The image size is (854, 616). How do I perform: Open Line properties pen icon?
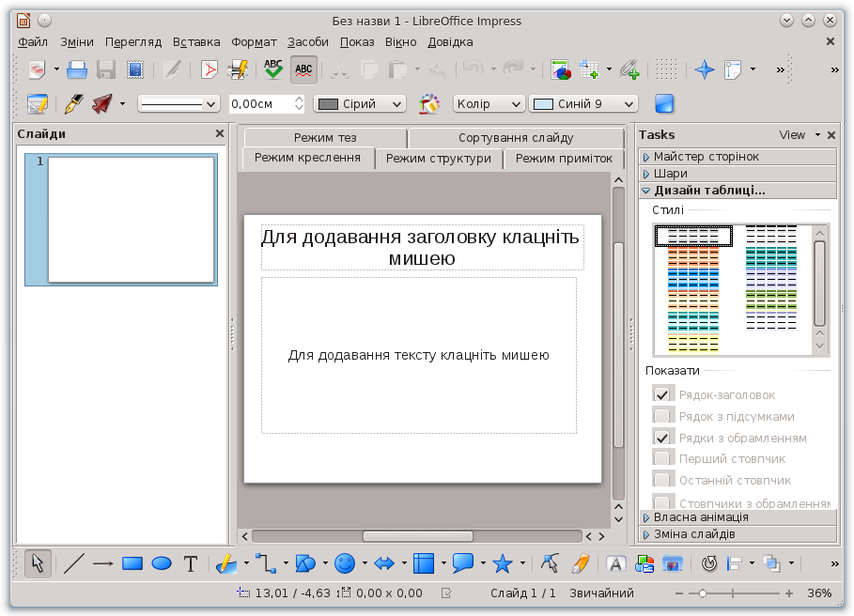73,103
